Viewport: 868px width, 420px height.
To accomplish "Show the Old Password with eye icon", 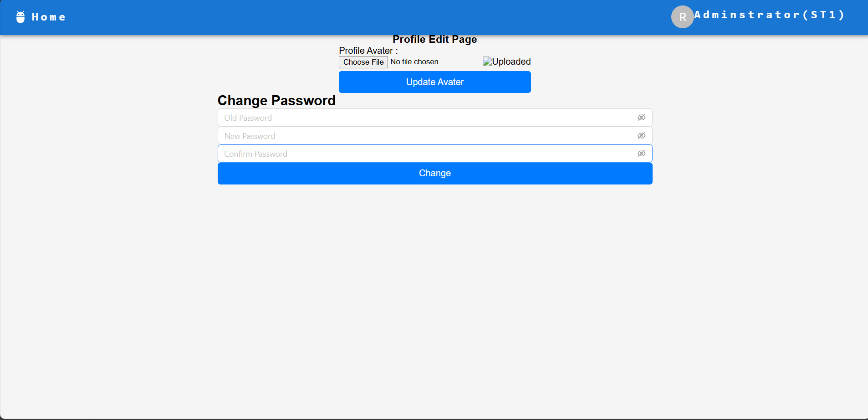I will click(641, 118).
